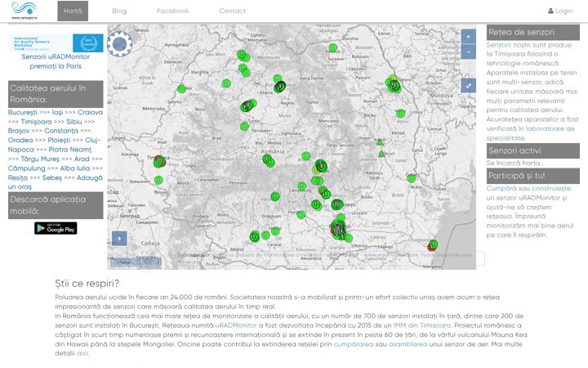Open 'Senzorii noștri' link in sidebar

[509, 45]
